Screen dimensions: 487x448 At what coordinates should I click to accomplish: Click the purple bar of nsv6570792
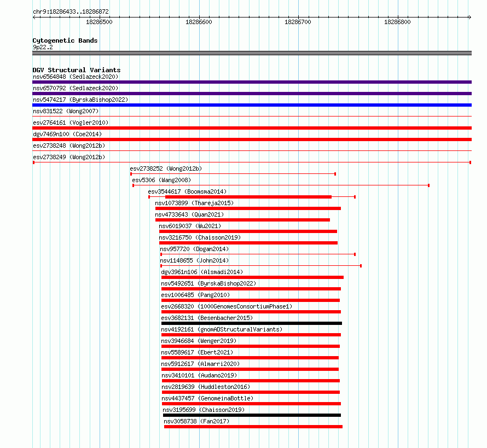252,94
